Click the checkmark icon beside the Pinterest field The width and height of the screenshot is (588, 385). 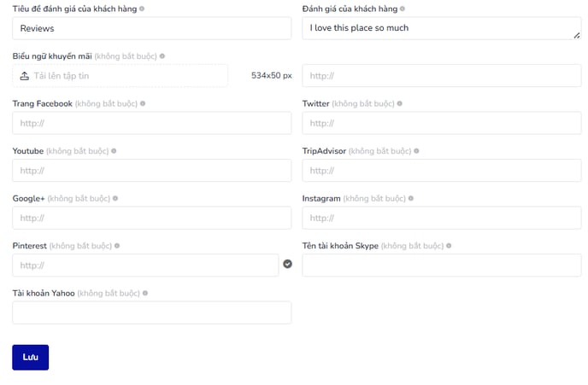click(x=288, y=264)
